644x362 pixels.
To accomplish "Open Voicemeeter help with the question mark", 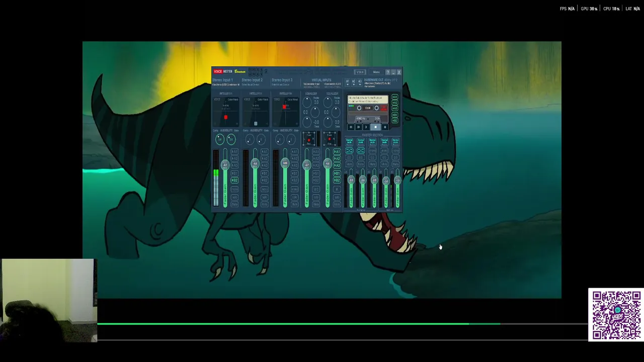I will pyautogui.click(x=388, y=72).
